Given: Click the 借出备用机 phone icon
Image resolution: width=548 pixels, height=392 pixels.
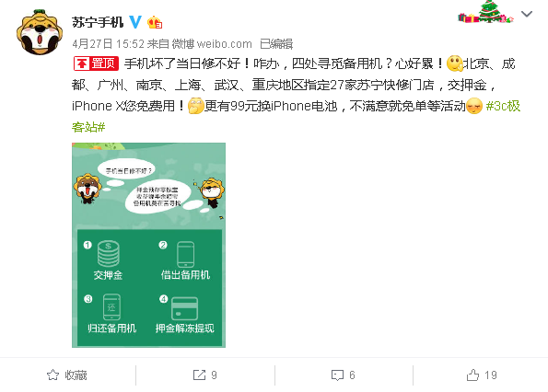Looking at the screenshot, I should click(185, 255).
